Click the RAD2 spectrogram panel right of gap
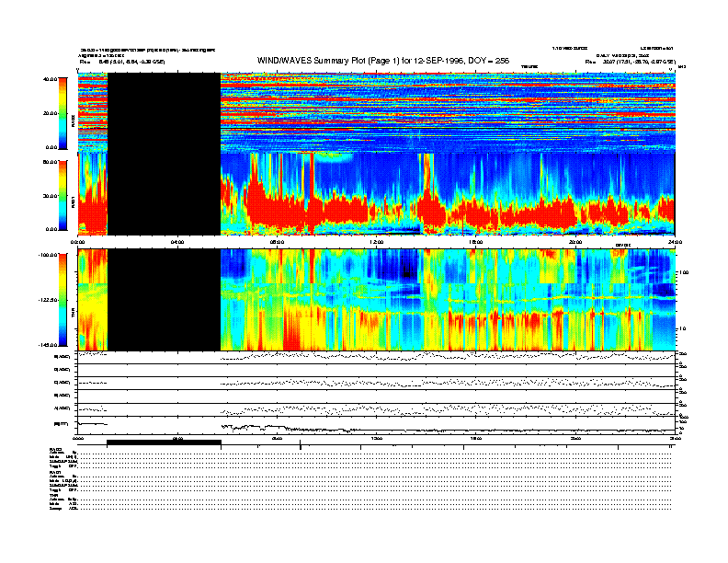Image resolution: width=728 pixels, height=563 pixels. tap(448, 110)
